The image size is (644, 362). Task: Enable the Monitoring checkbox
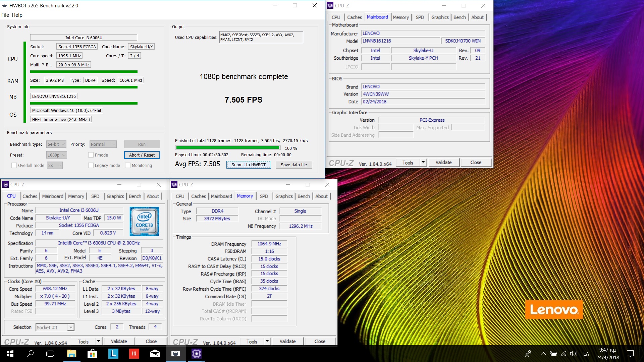[x=127, y=165]
